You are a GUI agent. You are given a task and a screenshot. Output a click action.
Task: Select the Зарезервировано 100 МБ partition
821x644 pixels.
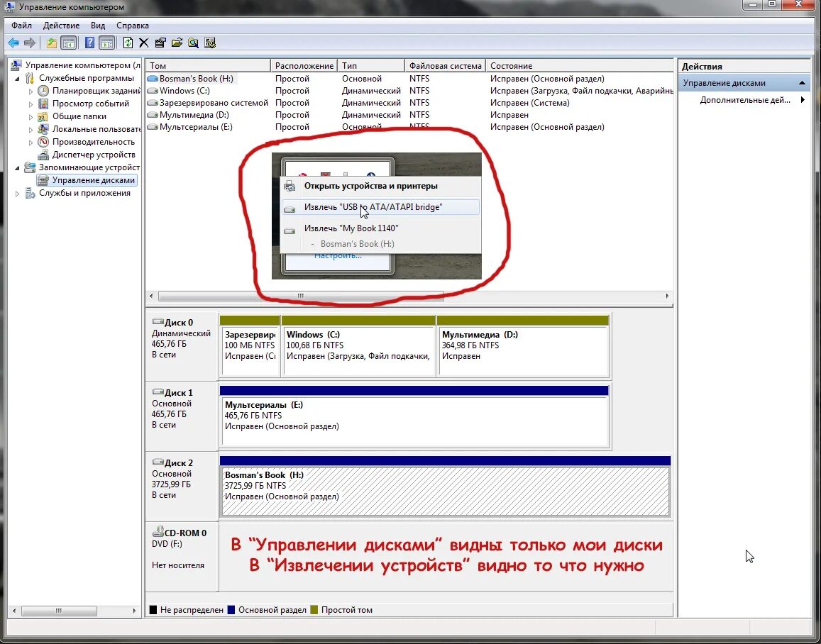[250, 345]
